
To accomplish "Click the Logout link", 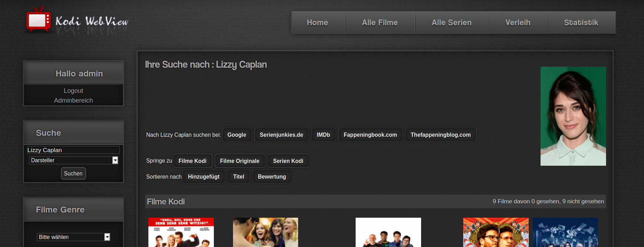I will pos(73,91).
